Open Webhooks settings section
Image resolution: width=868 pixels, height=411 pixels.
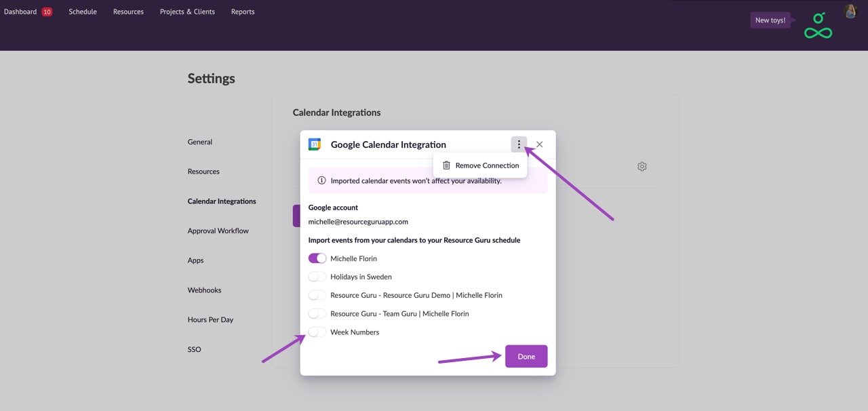[205, 290]
